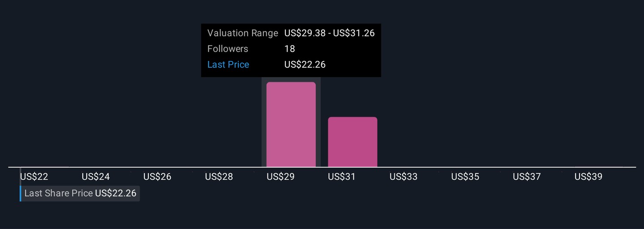The height and width of the screenshot is (229, 644).
Task: Select the US$29.38 - US$31.26 range value
Action: (330, 33)
